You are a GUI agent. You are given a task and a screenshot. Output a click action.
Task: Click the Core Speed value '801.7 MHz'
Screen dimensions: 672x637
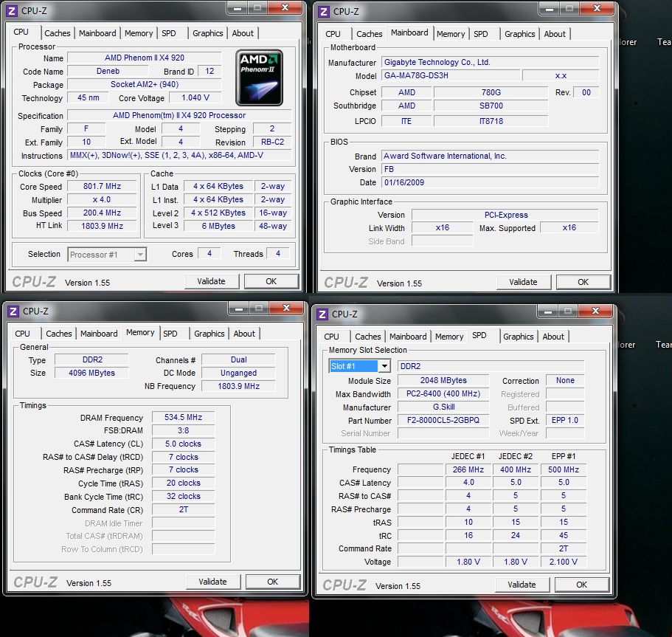(102, 186)
